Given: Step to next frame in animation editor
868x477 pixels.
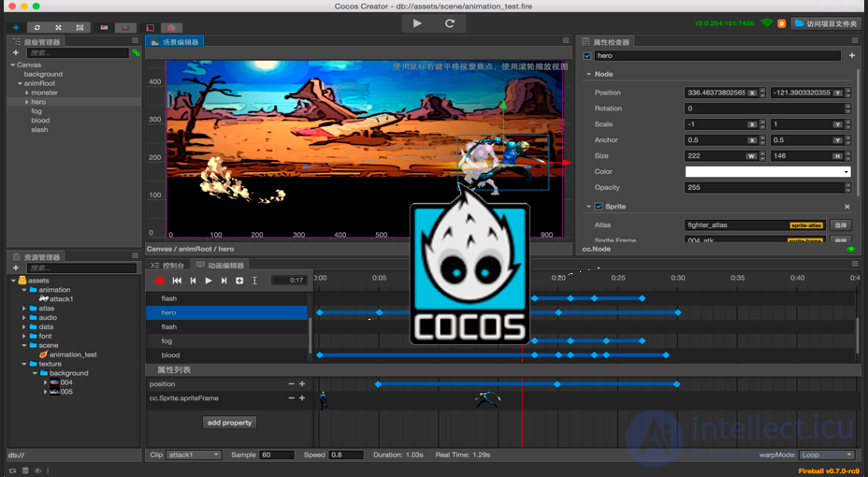Looking at the screenshot, I should click(224, 281).
